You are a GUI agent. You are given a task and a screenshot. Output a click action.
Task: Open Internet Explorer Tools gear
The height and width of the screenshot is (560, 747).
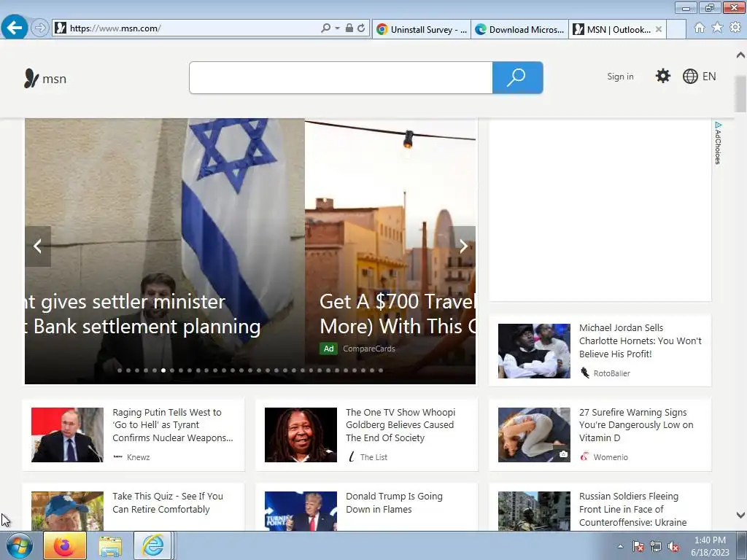735,28
